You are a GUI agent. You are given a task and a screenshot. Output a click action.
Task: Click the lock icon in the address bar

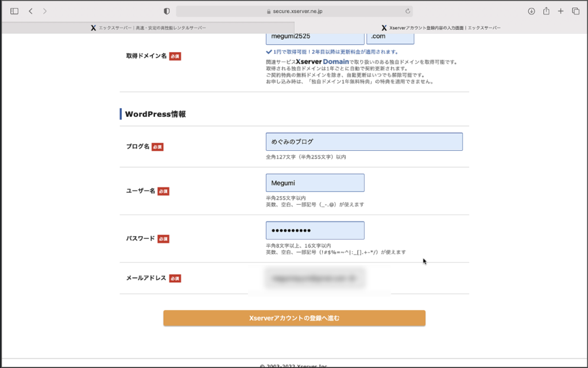point(269,11)
